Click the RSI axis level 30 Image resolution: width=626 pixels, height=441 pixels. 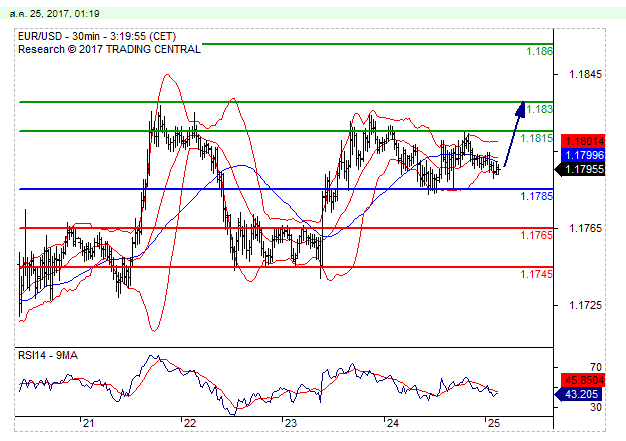(x=596, y=407)
